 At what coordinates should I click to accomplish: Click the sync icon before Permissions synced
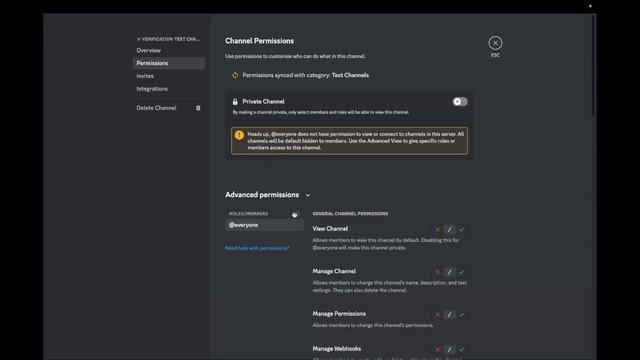pyautogui.click(x=235, y=76)
